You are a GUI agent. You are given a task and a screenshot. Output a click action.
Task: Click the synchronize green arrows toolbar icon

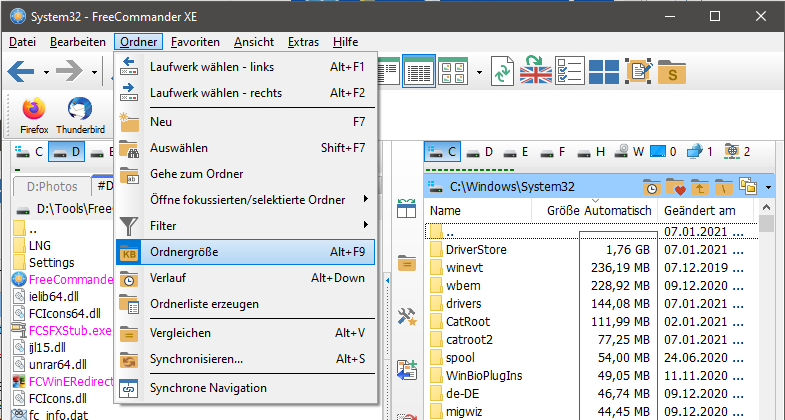point(504,72)
